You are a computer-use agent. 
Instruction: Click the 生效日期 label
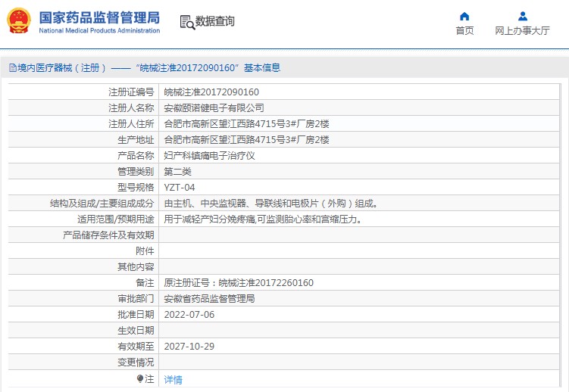[136, 331]
